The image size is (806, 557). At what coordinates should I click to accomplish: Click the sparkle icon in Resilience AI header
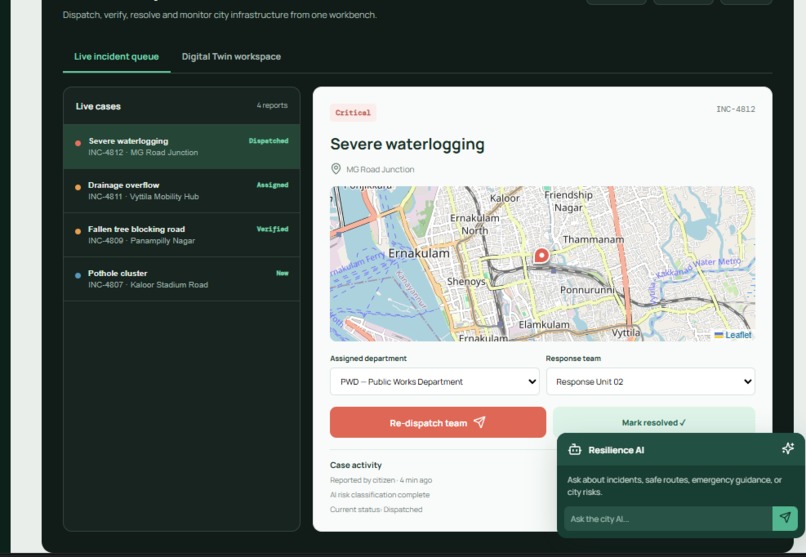point(787,449)
